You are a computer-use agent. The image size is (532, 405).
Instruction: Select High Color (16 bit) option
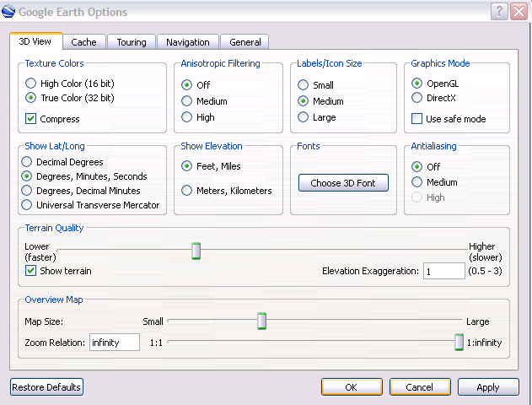(32, 84)
